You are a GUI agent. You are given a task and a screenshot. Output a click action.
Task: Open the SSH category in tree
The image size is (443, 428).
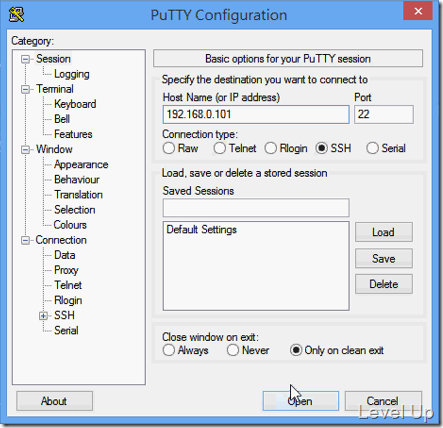click(64, 315)
